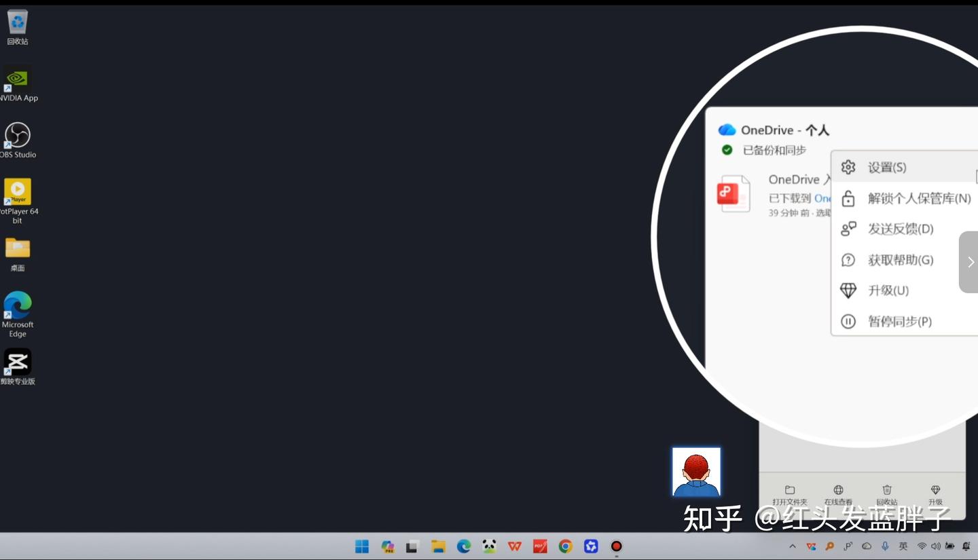Viewport: 978px width, 560px height.
Task: Click the 已备份和同步 status text
Action: point(774,150)
